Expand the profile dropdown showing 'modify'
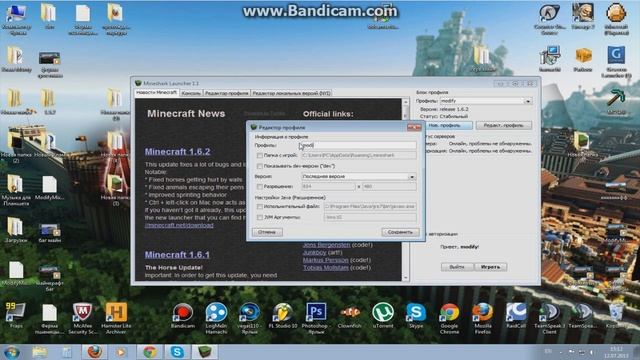Viewport: 640px width, 360px height. 528,101
